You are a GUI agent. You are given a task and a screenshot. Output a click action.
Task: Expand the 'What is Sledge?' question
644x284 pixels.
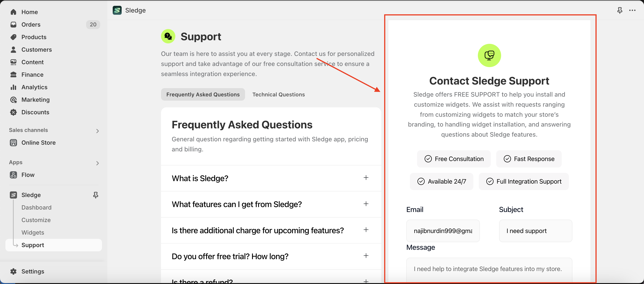[366, 178]
